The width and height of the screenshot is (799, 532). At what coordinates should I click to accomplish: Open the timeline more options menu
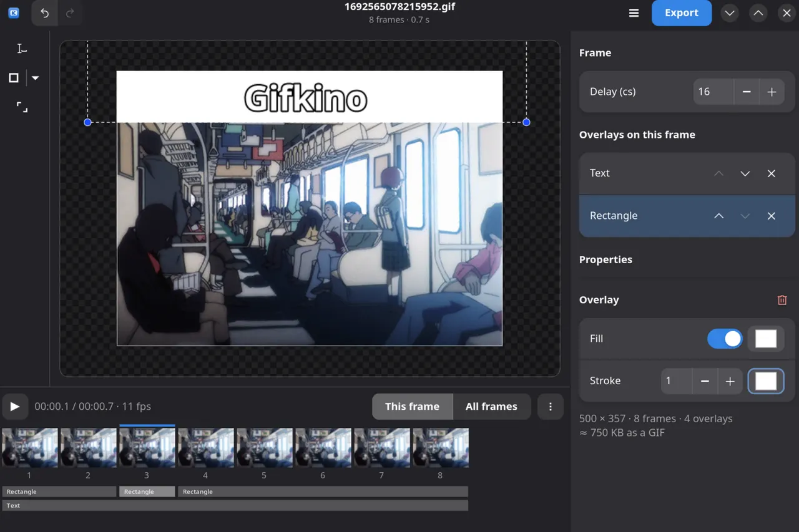click(x=551, y=407)
